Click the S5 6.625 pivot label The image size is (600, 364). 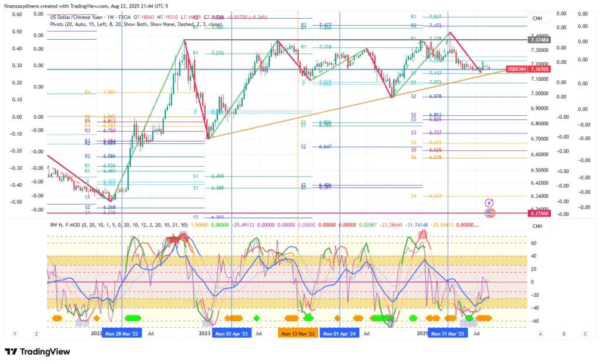pyautogui.click(x=427, y=150)
